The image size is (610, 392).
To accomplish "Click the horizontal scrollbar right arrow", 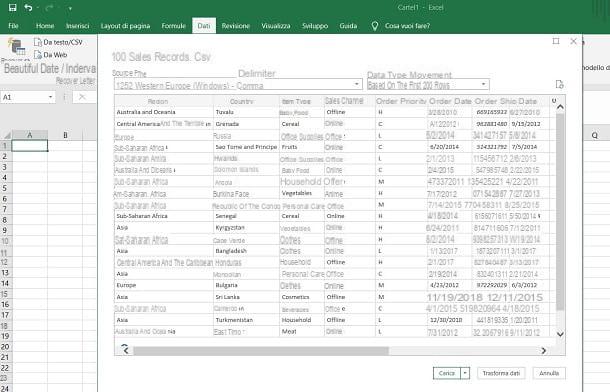I will [x=543, y=350].
